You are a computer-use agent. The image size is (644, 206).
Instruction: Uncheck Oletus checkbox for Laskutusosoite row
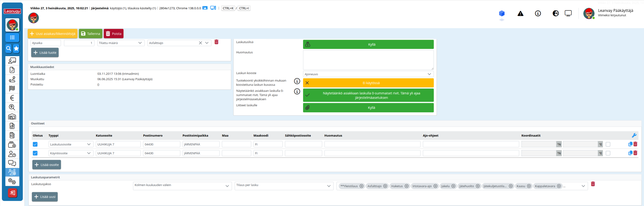(35, 145)
